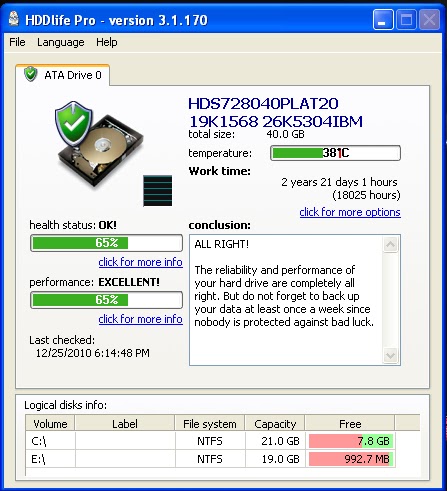Click the temperature bar showing 38C
The width and height of the screenshot is (447, 491).
335,153
